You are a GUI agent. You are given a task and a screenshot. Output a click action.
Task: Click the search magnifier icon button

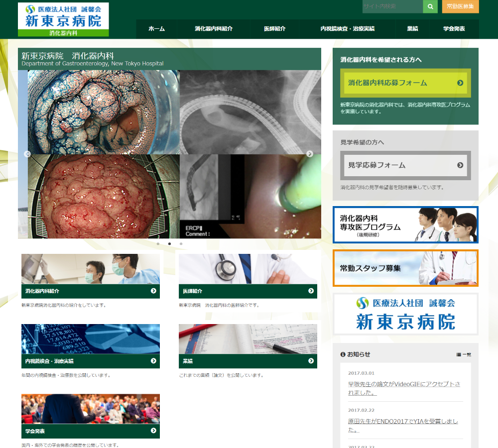click(430, 6)
